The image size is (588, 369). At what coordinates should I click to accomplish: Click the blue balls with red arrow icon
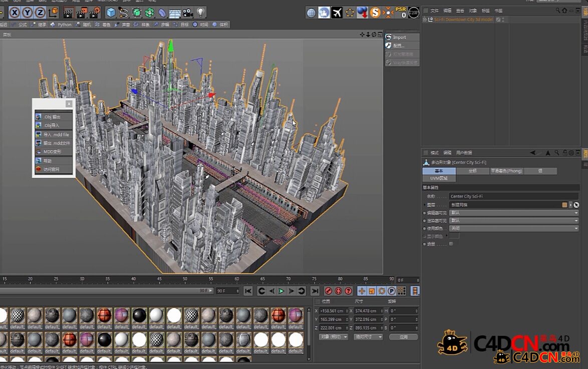(x=362, y=13)
